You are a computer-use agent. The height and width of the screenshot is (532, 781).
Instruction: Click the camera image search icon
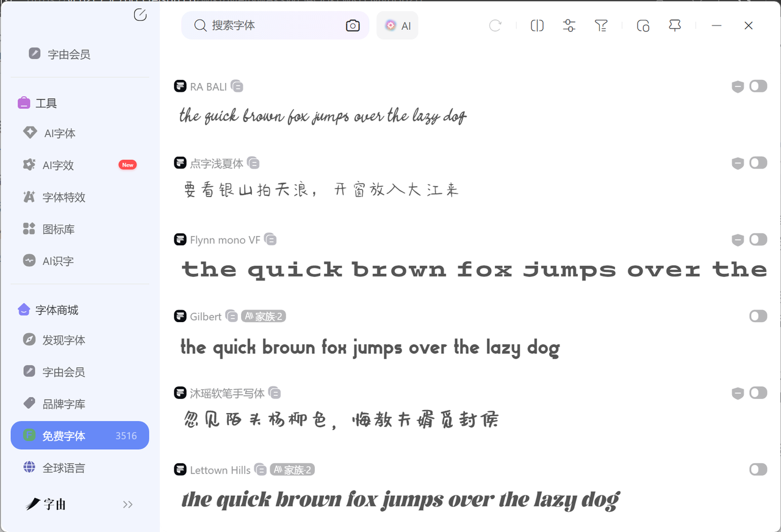coord(353,26)
